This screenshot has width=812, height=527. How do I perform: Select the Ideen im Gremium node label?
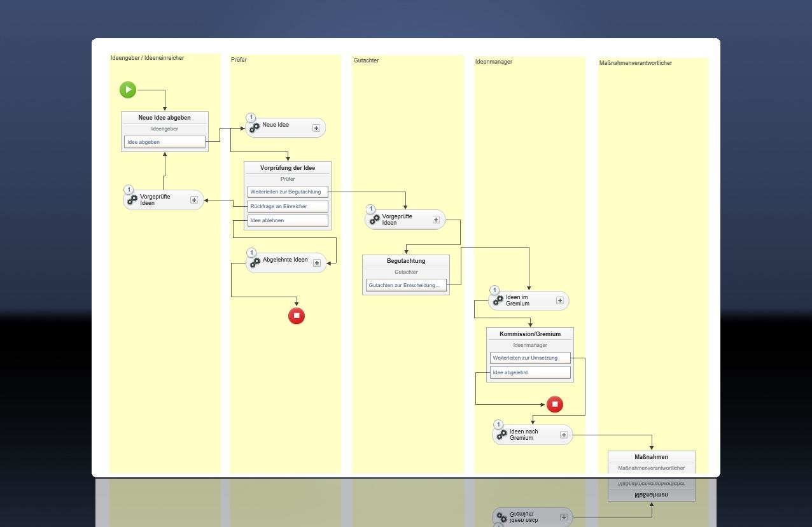pyautogui.click(x=517, y=300)
